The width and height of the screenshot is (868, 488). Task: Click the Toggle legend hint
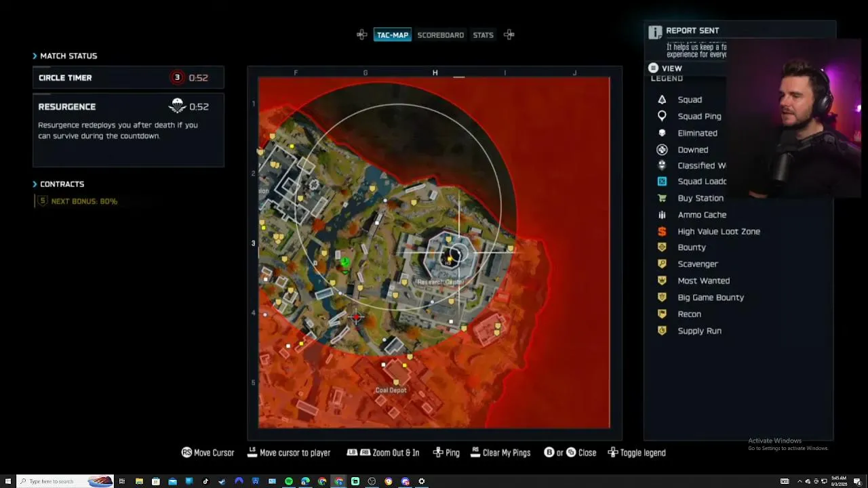point(637,453)
